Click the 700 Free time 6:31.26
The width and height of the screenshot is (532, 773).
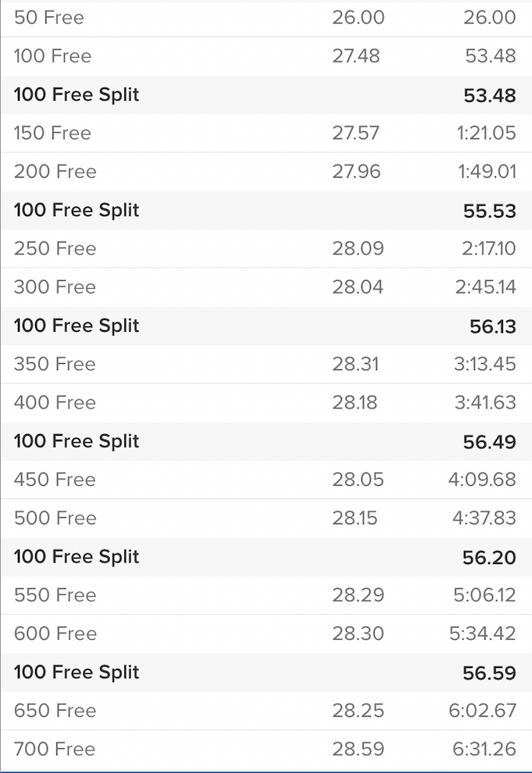coord(484,750)
